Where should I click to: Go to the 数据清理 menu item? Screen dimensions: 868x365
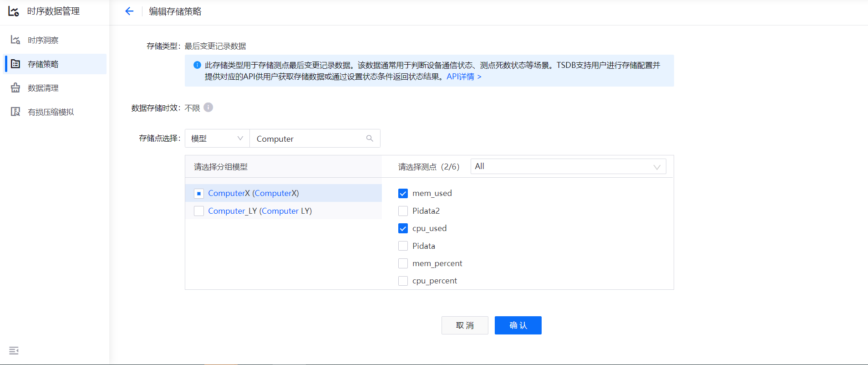click(x=56, y=88)
